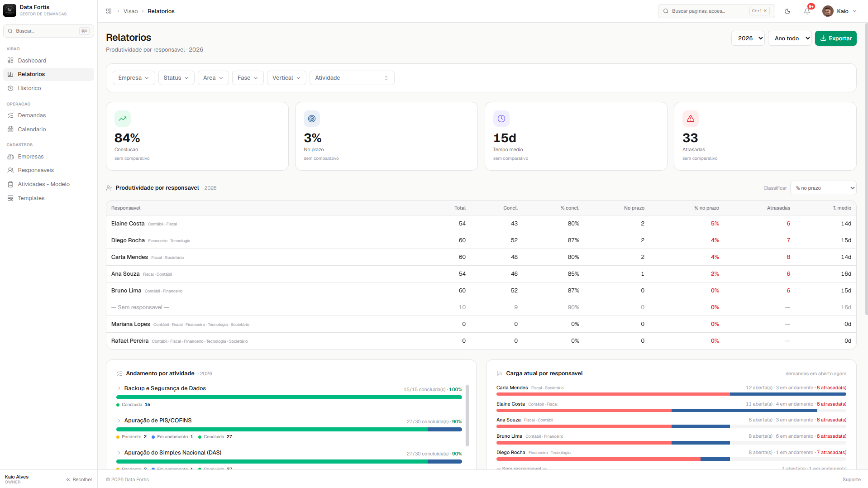Click the Data Fortis logo
The width and height of the screenshot is (868, 488).
[10, 10]
